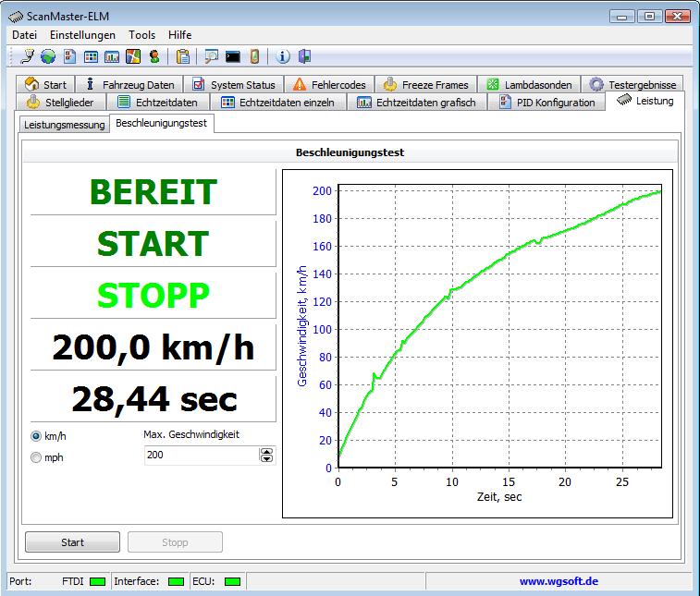The width and height of the screenshot is (700, 596).
Task: Switch to the Leistungsmessung tab
Action: click(x=64, y=125)
